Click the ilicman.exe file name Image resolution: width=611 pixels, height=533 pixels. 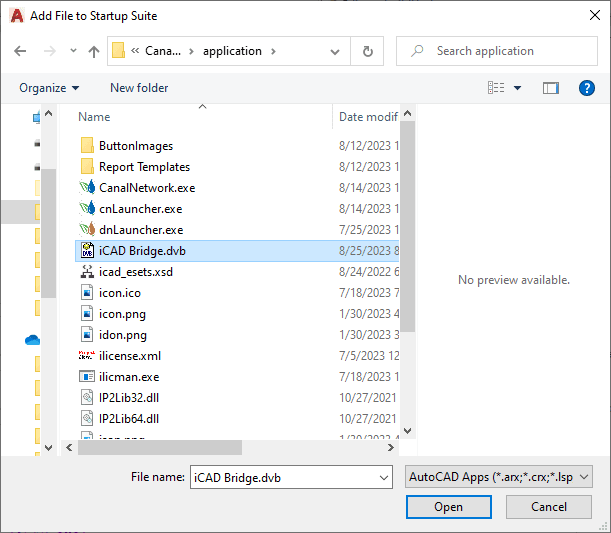coord(129,377)
